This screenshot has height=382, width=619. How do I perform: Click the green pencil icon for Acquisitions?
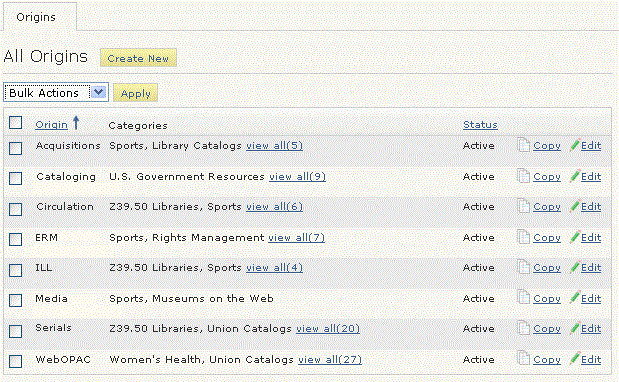[574, 145]
